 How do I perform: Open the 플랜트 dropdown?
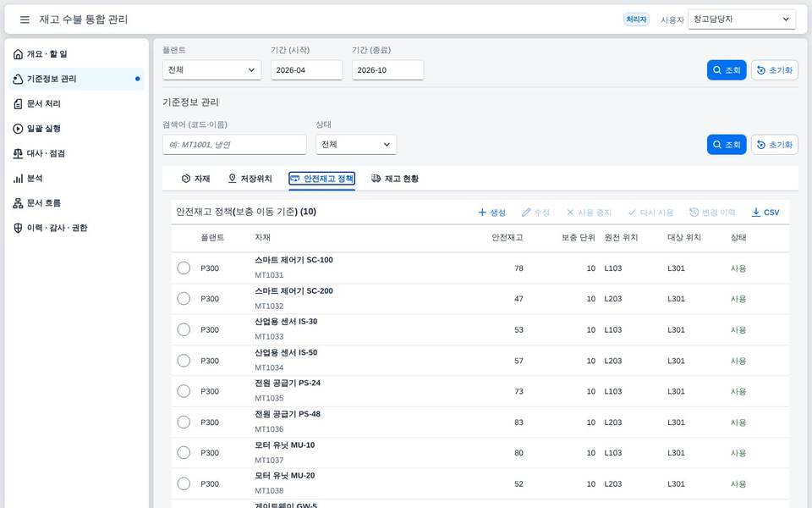click(x=211, y=70)
